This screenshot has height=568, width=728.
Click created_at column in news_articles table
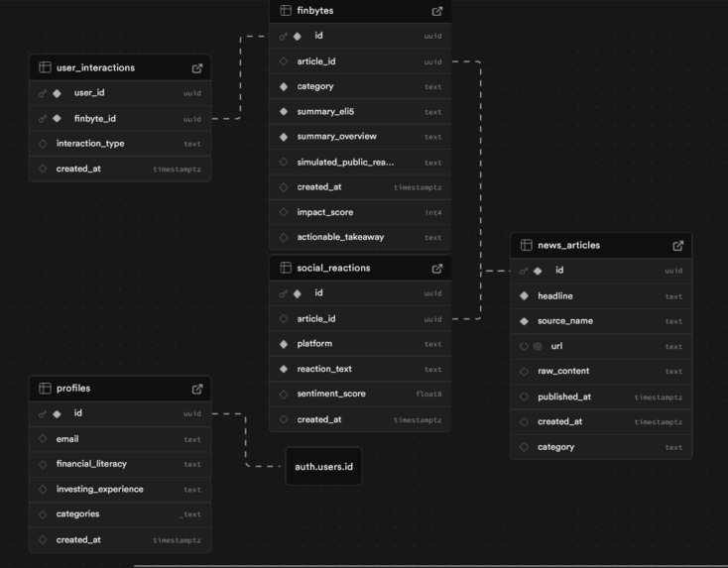pos(601,422)
